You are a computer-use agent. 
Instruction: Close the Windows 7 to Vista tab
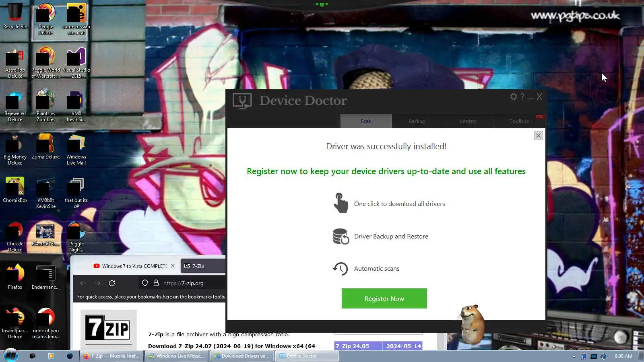173,266
